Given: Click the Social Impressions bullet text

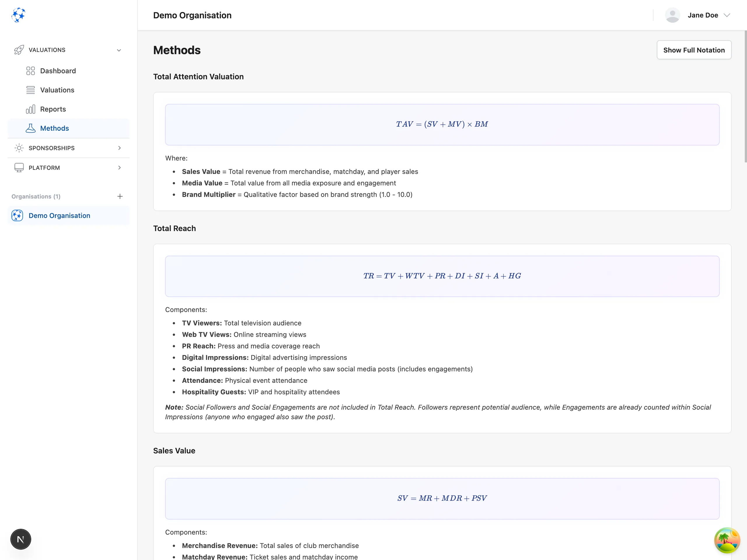Looking at the screenshot, I should click(x=327, y=369).
